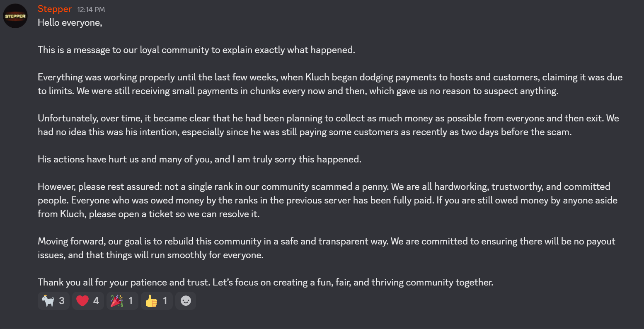
Task: Open the Stepper username profile
Action: click(55, 9)
